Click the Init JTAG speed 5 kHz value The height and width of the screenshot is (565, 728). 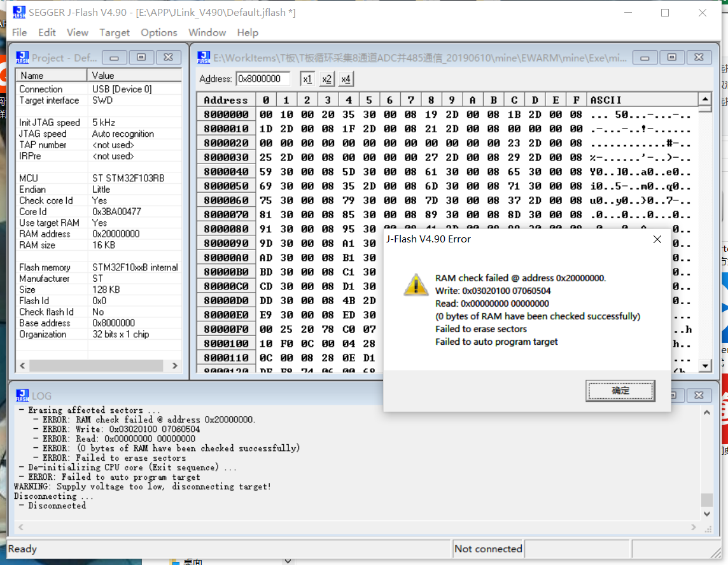click(x=104, y=123)
